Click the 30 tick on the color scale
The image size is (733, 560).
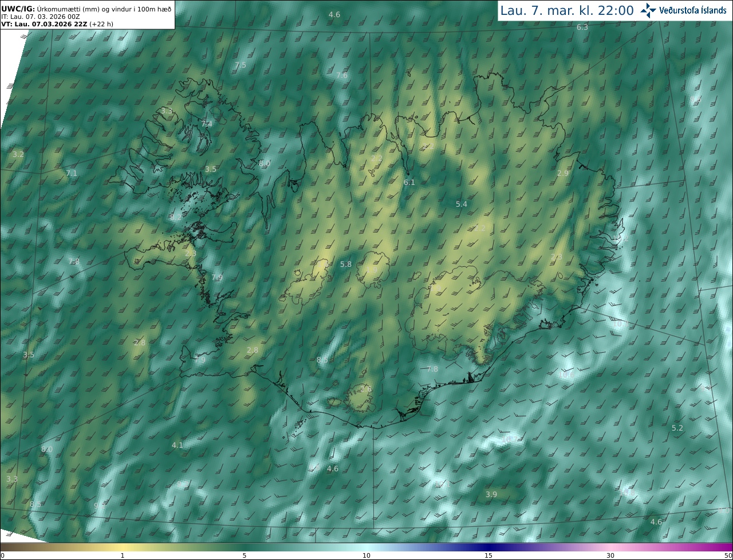pos(610,555)
